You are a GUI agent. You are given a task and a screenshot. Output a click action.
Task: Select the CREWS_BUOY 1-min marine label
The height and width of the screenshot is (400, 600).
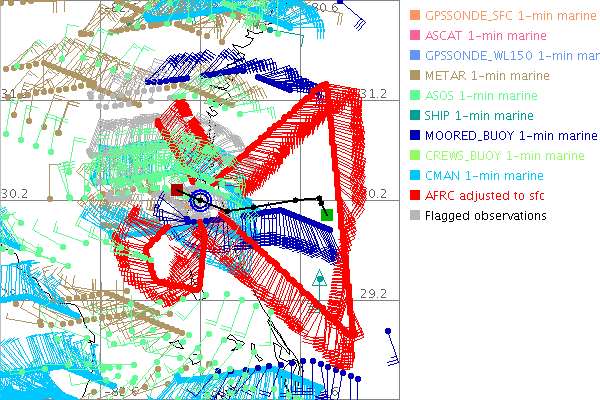(x=505, y=155)
